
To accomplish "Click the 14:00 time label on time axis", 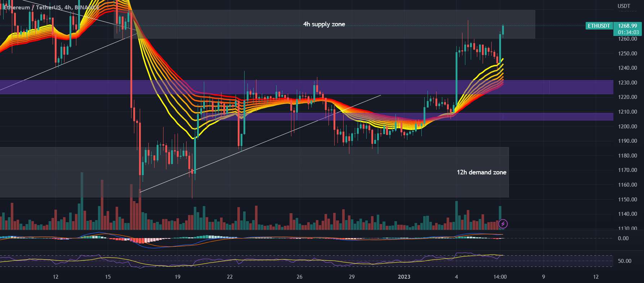I will tap(500, 277).
